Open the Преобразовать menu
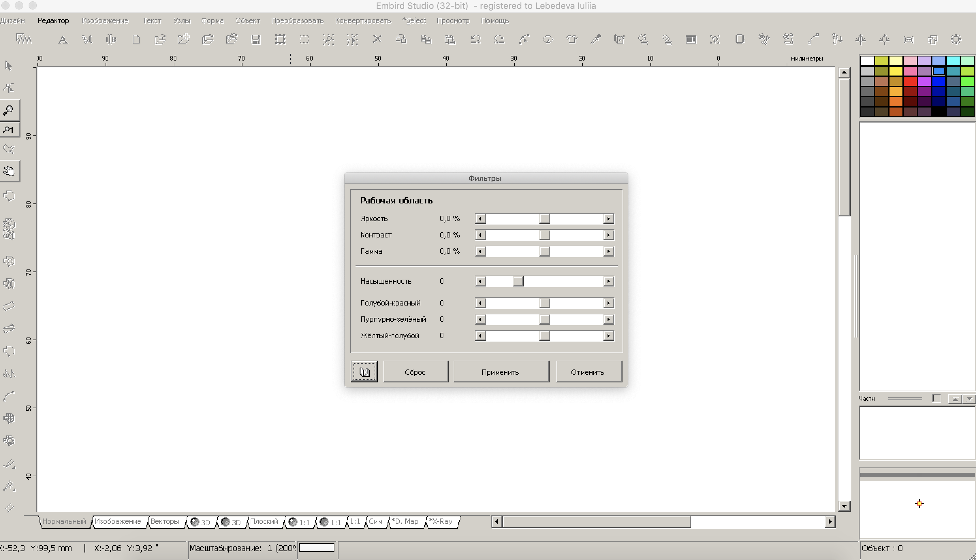The width and height of the screenshot is (976, 560). pos(297,21)
